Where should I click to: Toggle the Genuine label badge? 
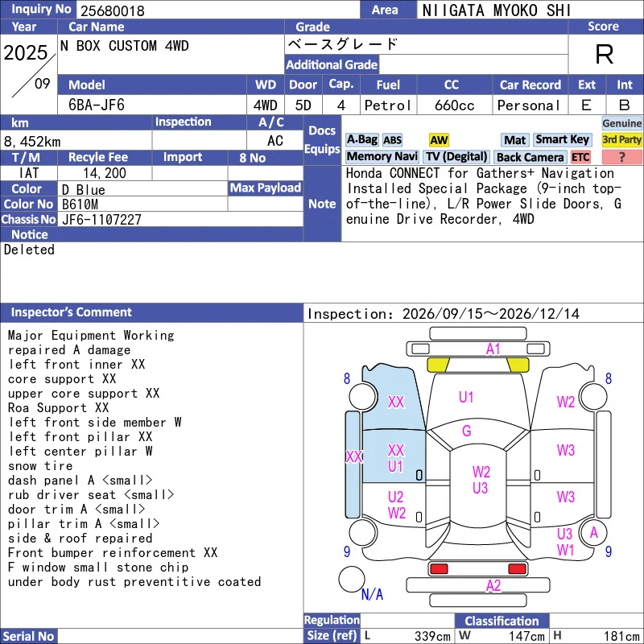click(621, 123)
